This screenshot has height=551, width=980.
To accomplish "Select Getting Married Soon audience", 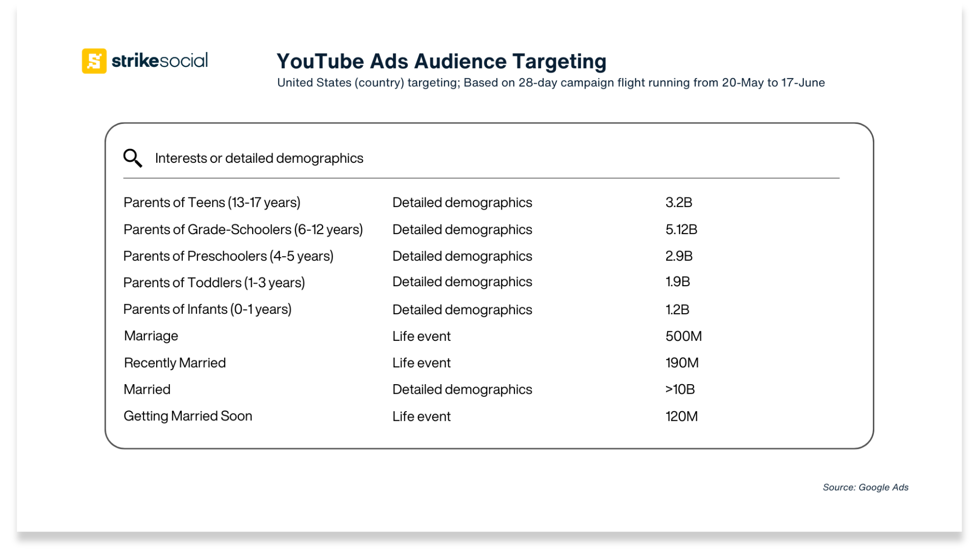I will click(188, 416).
